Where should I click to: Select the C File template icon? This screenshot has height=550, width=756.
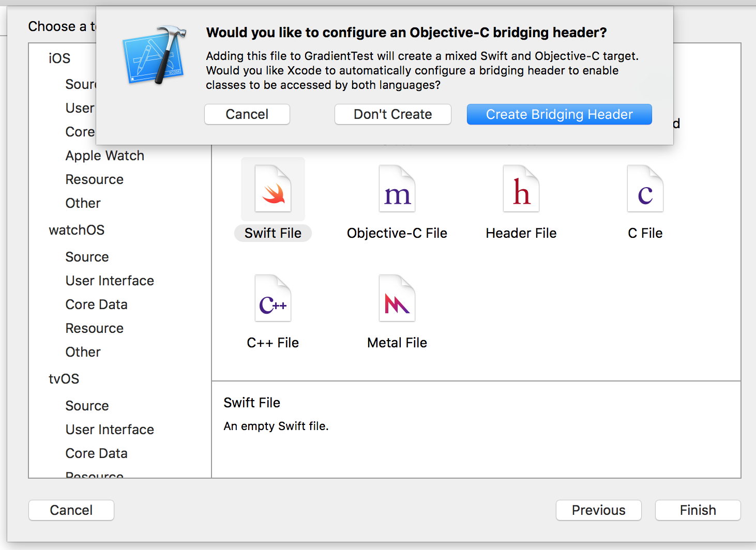[645, 189]
